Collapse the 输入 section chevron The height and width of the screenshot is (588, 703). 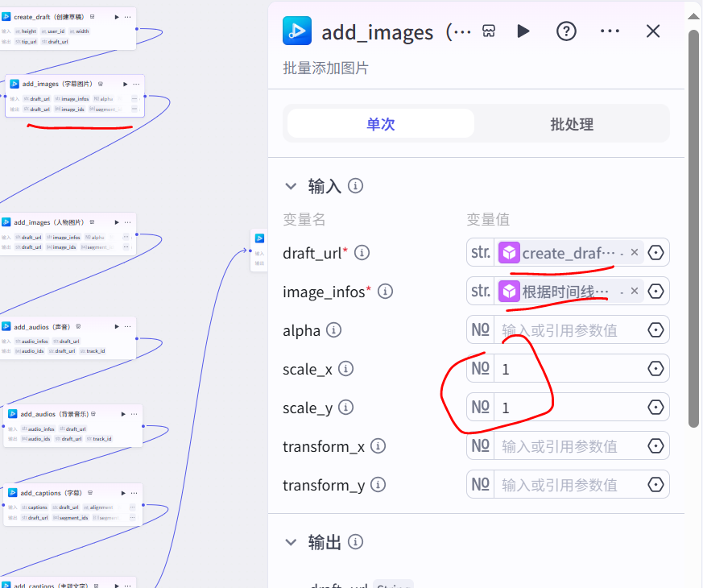[x=291, y=185]
